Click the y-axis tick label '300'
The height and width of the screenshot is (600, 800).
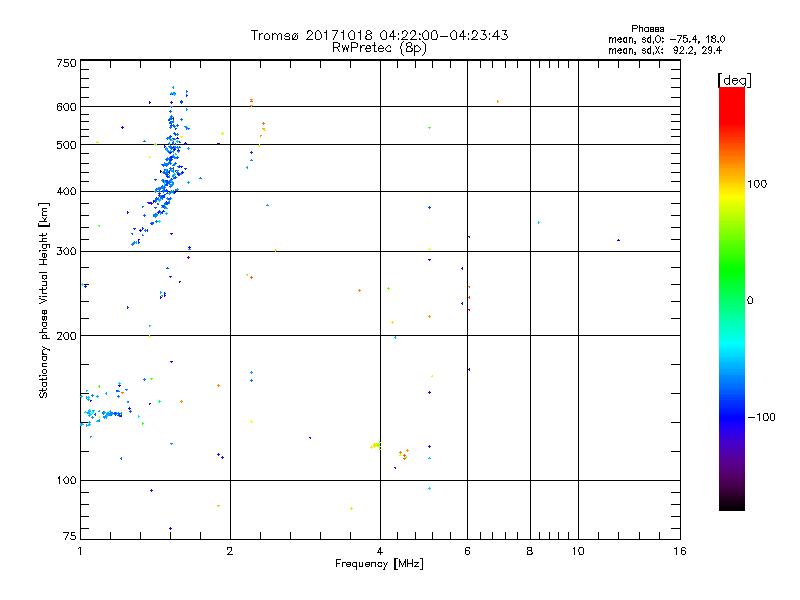click(66, 251)
